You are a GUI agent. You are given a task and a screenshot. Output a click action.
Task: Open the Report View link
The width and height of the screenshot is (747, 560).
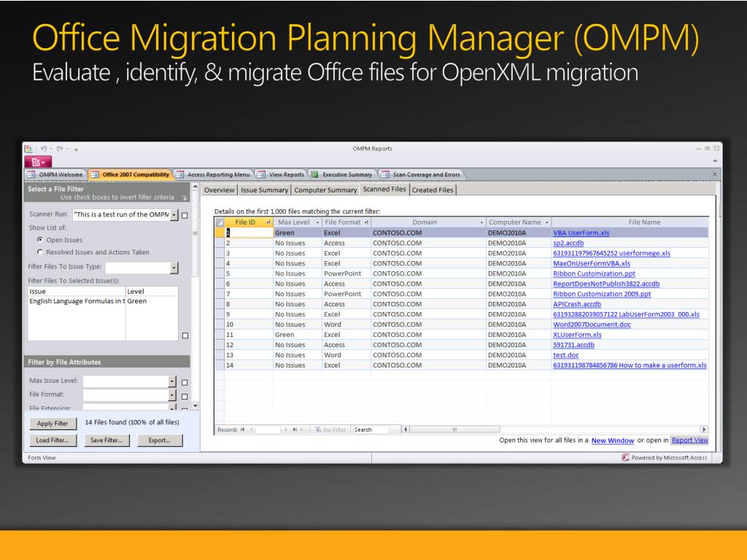[x=690, y=440]
